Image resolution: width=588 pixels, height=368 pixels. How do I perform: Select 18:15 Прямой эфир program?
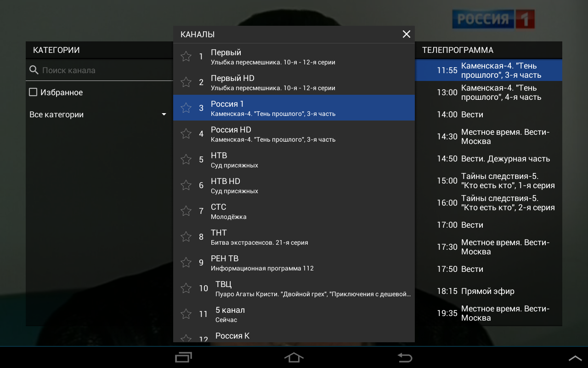(489, 291)
